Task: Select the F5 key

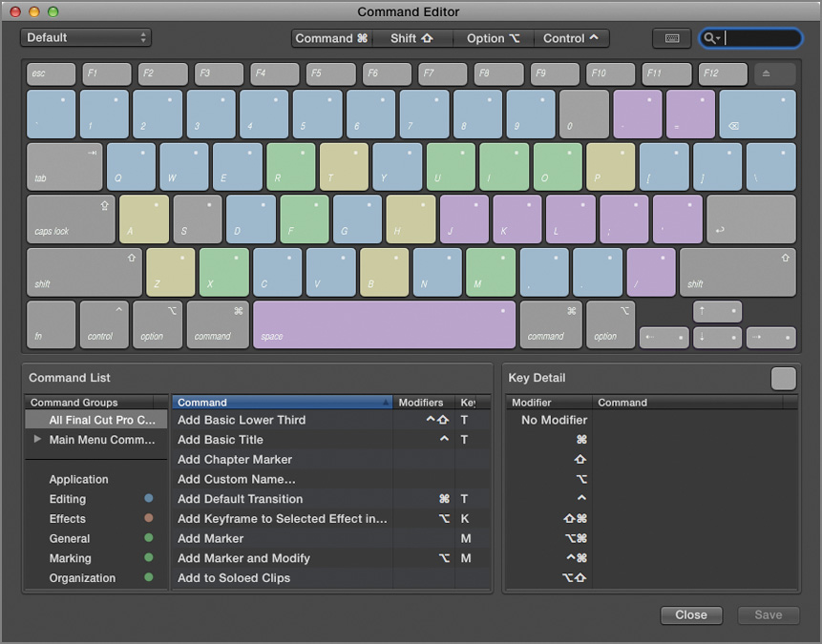Action: (330, 73)
